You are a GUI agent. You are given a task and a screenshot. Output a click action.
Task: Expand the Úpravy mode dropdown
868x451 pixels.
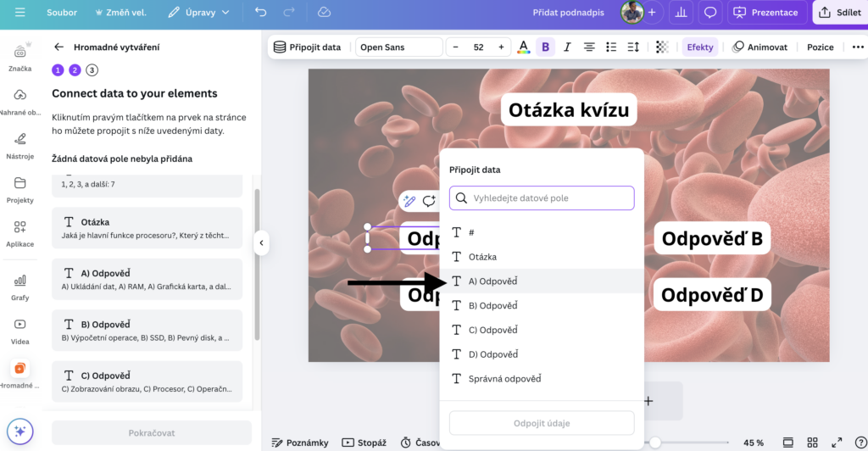[198, 12]
